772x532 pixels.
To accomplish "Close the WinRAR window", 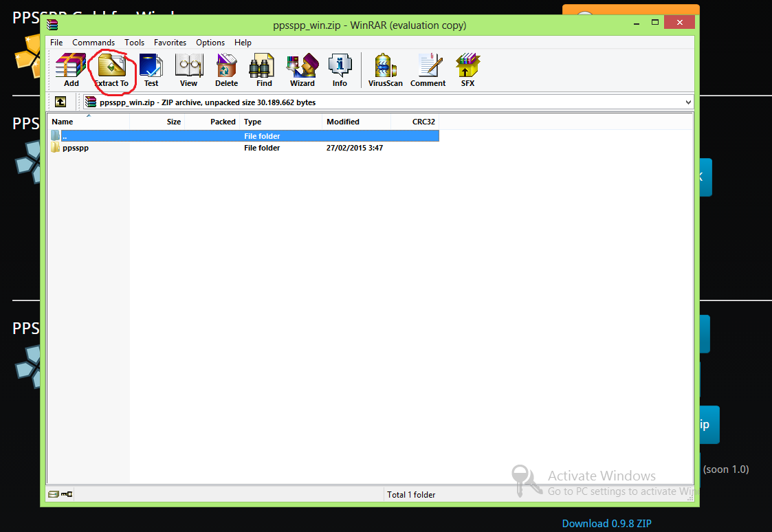I will pos(679,22).
